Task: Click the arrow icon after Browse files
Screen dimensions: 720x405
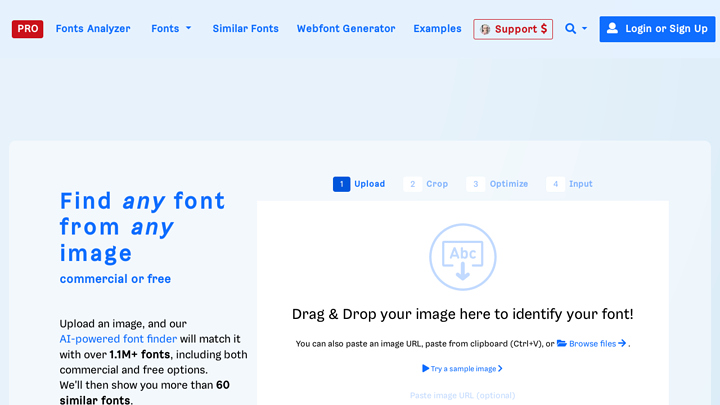Action: point(622,343)
